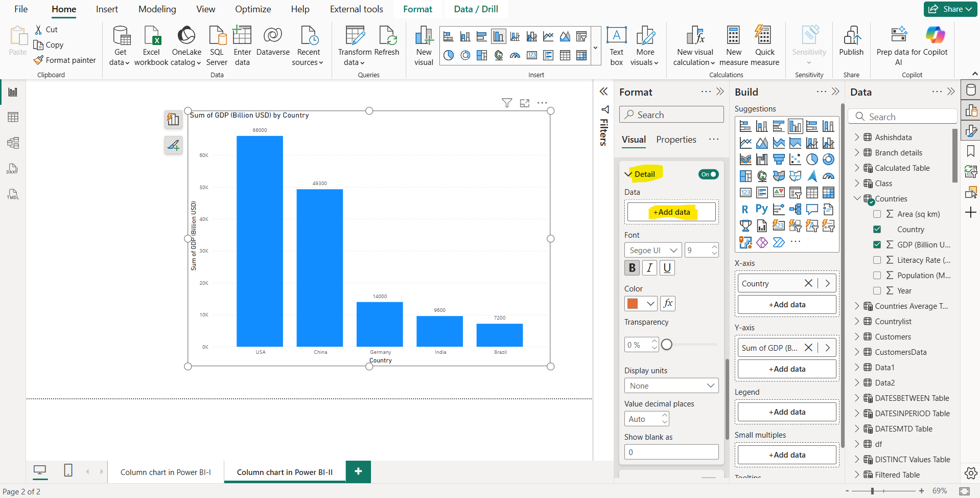980x498 pixels.
Task: Open the detail label color swatch
Action: pos(635,303)
